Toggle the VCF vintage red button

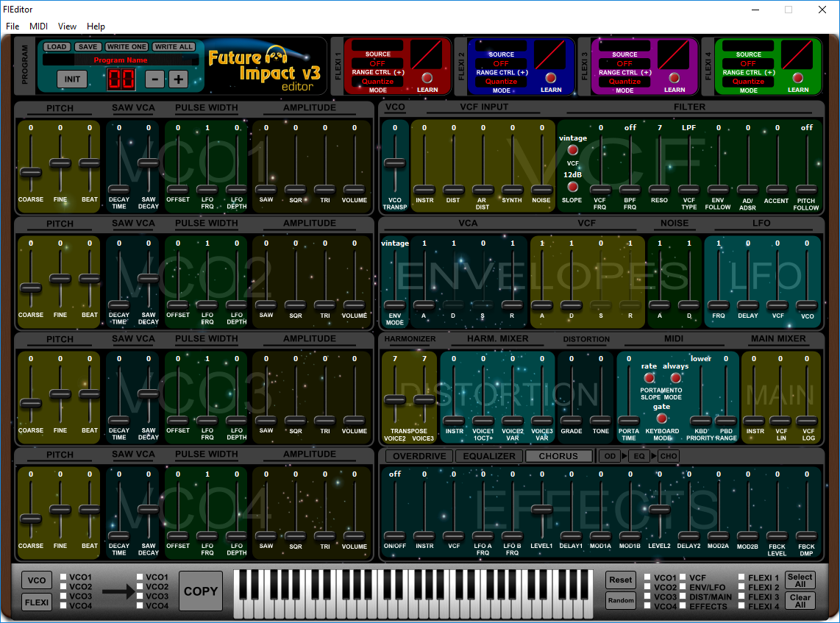tap(573, 150)
